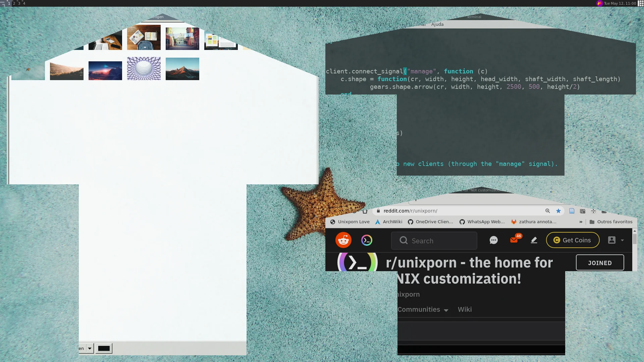Viewport: 644px width, 362px height.
Task: Toggle subscription with the JOINED button
Action: pyautogui.click(x=600, y=262)
